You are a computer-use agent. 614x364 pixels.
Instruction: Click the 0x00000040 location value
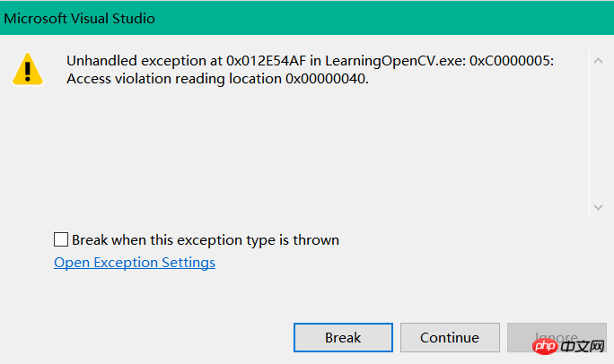tap(327, 79)
